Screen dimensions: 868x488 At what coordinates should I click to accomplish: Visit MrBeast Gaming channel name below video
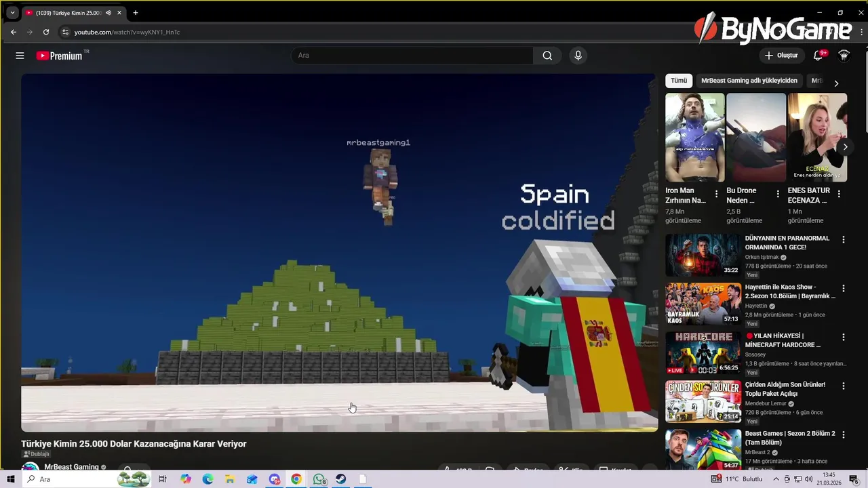point(71,467)
